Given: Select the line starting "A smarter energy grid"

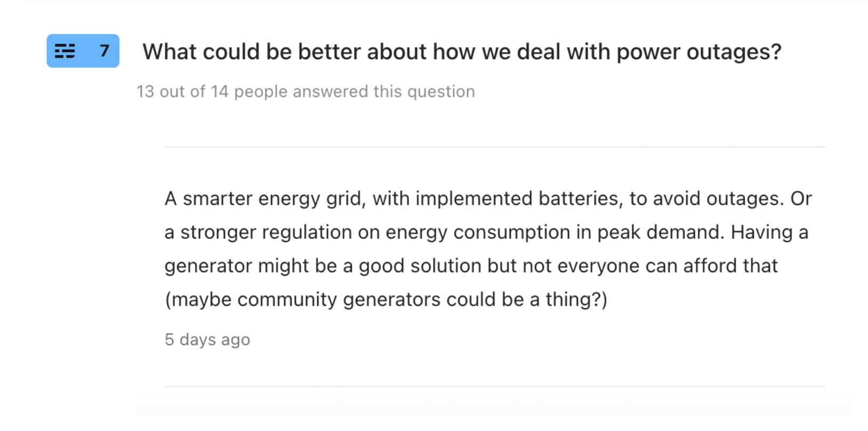Looking at the screenshot, I should pos(487,198).
